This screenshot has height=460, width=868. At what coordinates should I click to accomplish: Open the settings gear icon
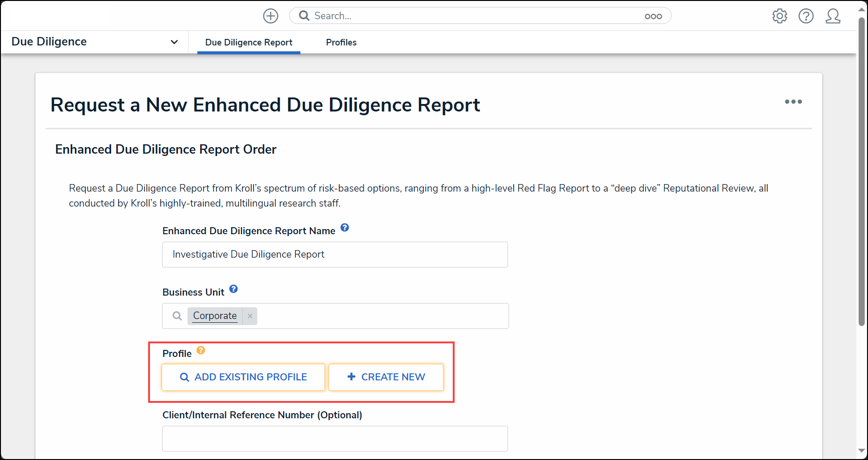(x=780, y=16)
